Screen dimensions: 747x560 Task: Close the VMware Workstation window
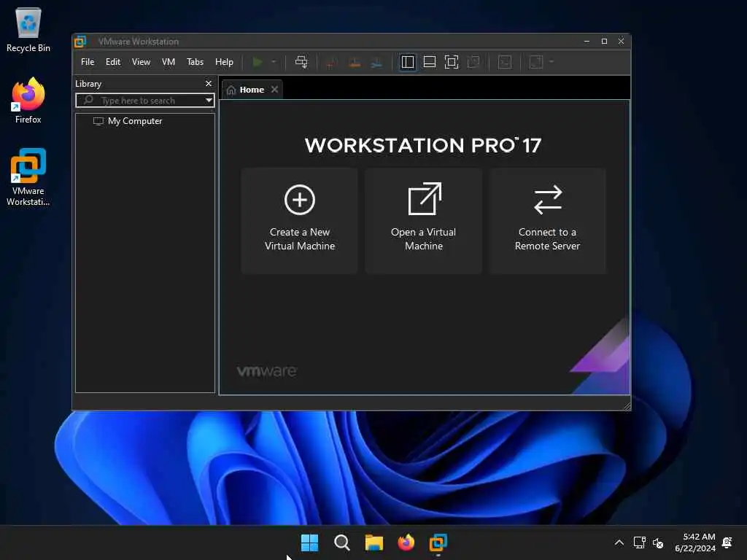(x=622, y=42)
